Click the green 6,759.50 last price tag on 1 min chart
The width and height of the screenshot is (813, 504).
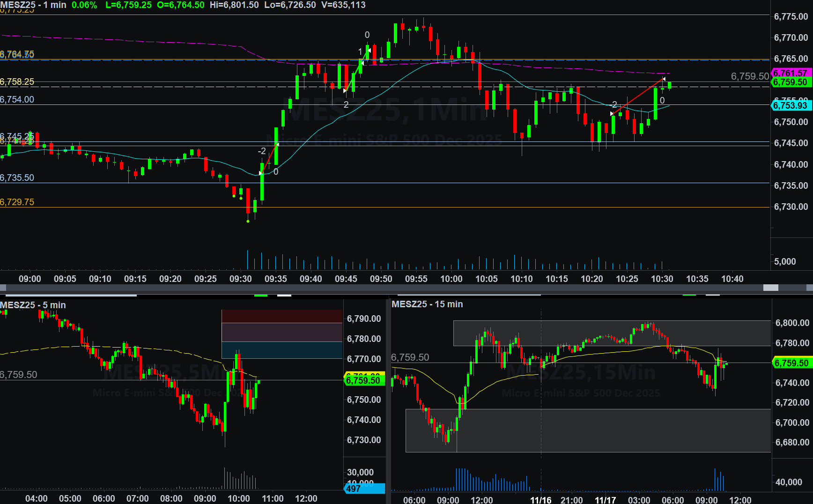[790, 82]
